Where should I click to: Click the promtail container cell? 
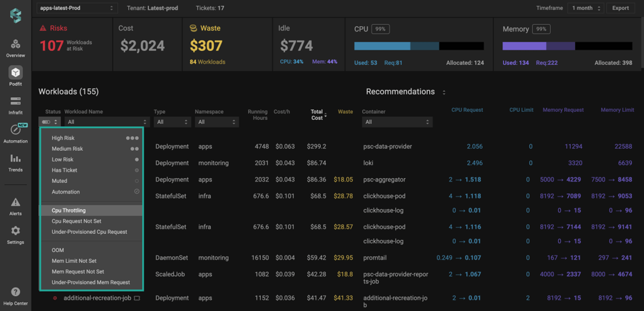point(376,257)
